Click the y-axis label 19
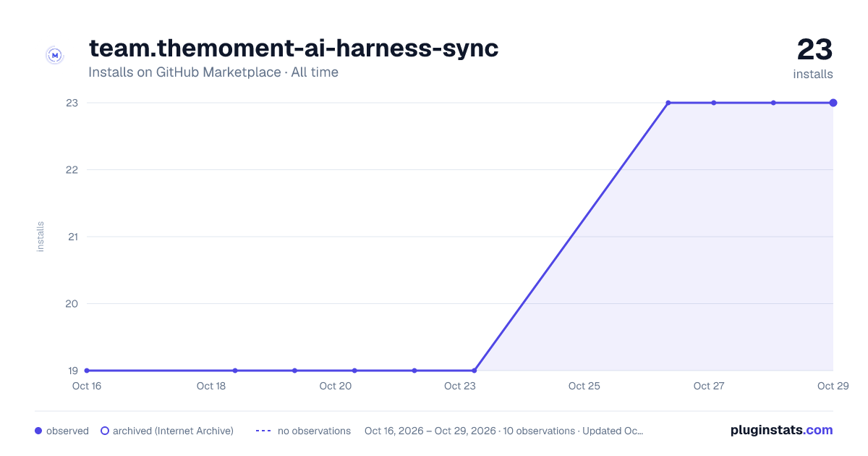This screenshot has height=456, width=868. point(72,371)
